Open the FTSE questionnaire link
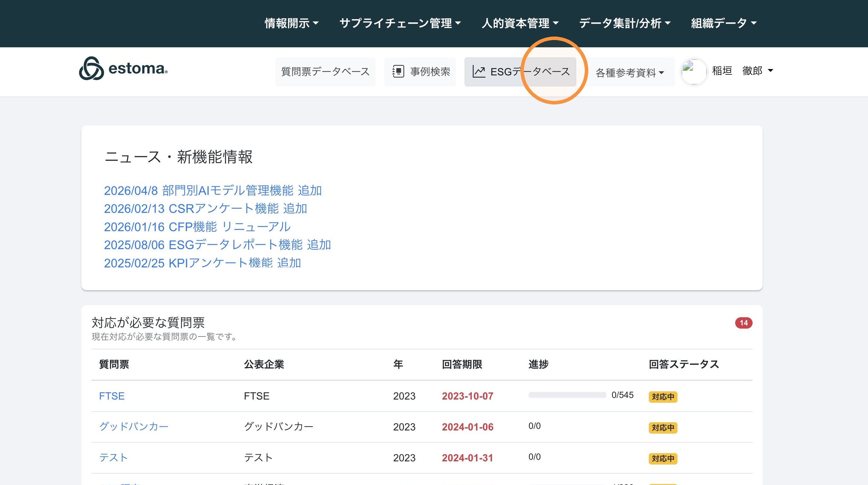The height and width of the screenshot is (485, 868). point(112,396)
